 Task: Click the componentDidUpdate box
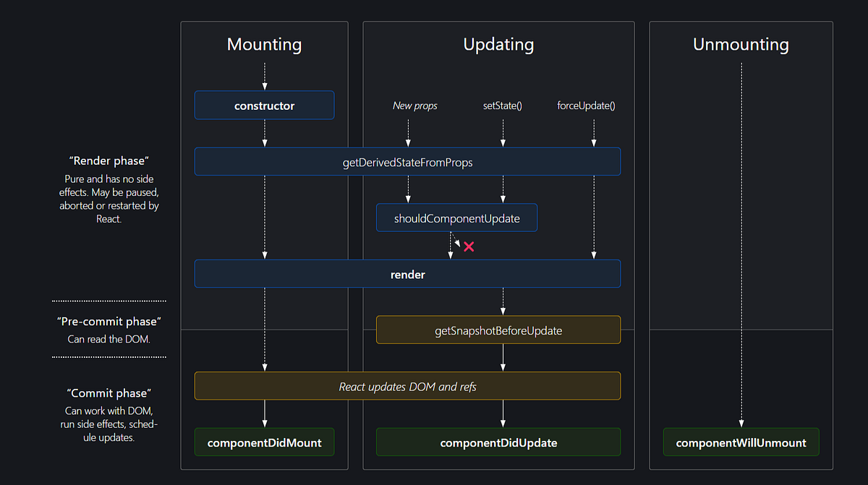[498, 442]
